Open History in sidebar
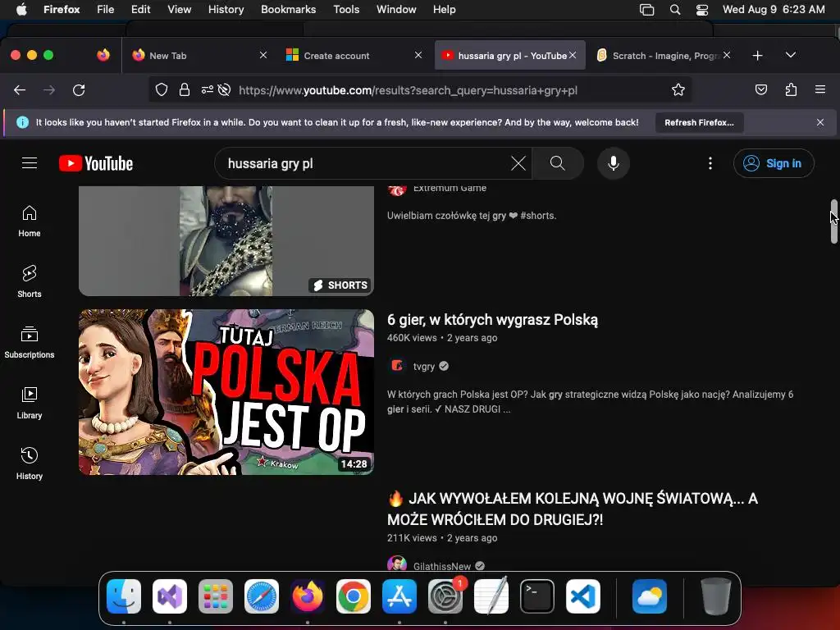This screenshot has height=630, width=840. point(30,463)
